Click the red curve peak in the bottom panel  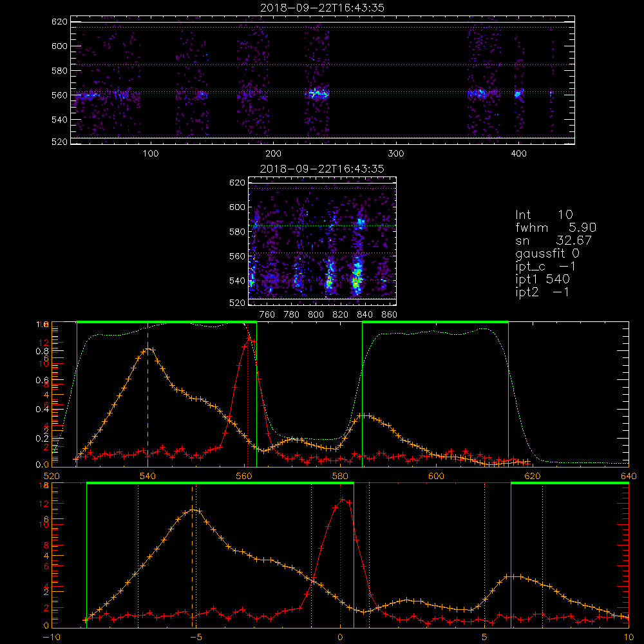(x=343, y=499)
